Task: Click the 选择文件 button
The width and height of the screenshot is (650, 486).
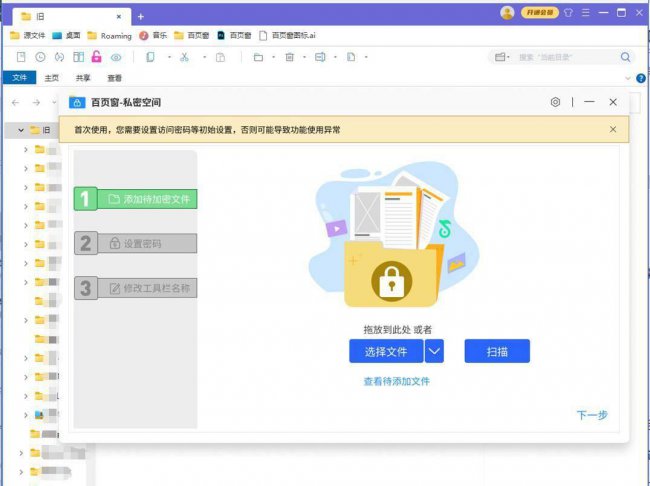Action: tap(386, 351)
